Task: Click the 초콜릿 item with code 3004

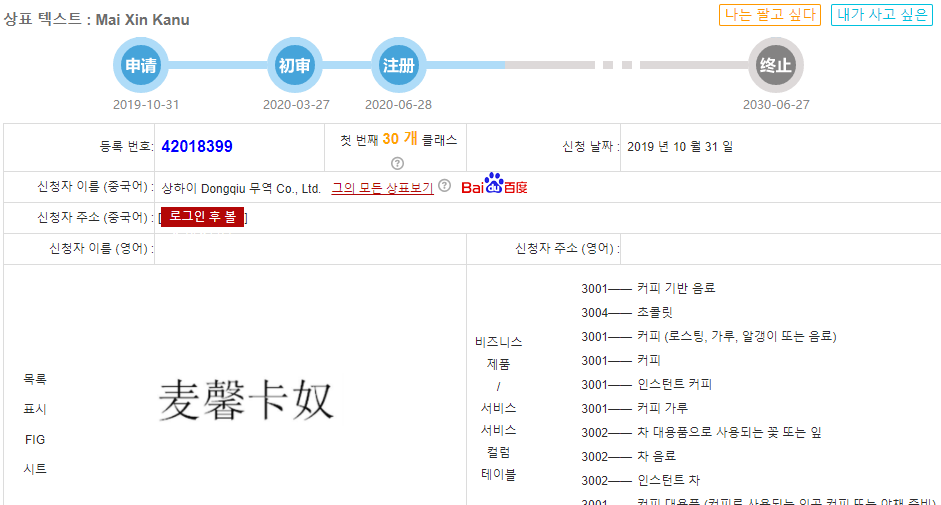Action: (x=627, y=312)
